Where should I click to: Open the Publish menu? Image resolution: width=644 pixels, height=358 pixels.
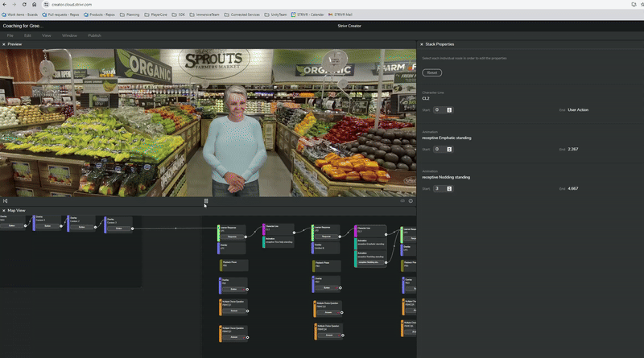[x=94, y=35]
